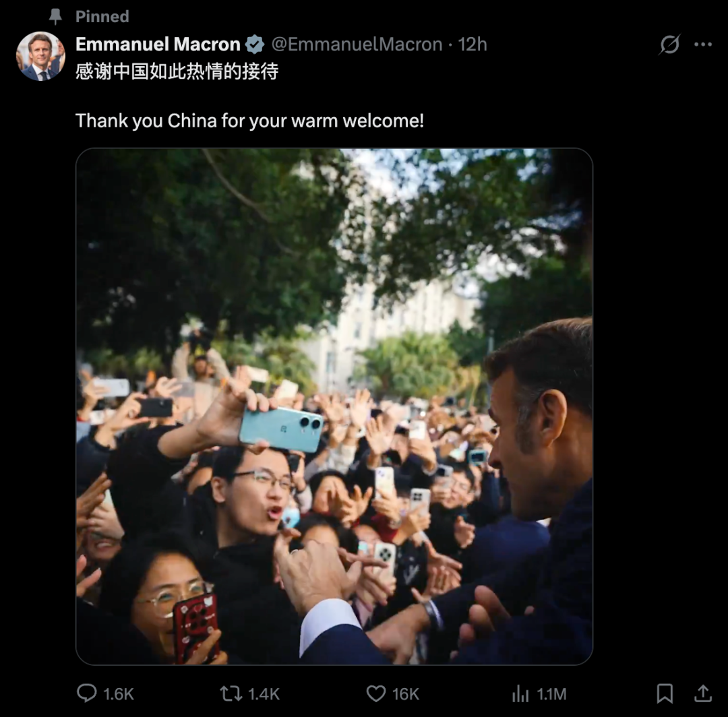Open the post via its 12h timestamp
728x717 pixels.
(473, 44)
